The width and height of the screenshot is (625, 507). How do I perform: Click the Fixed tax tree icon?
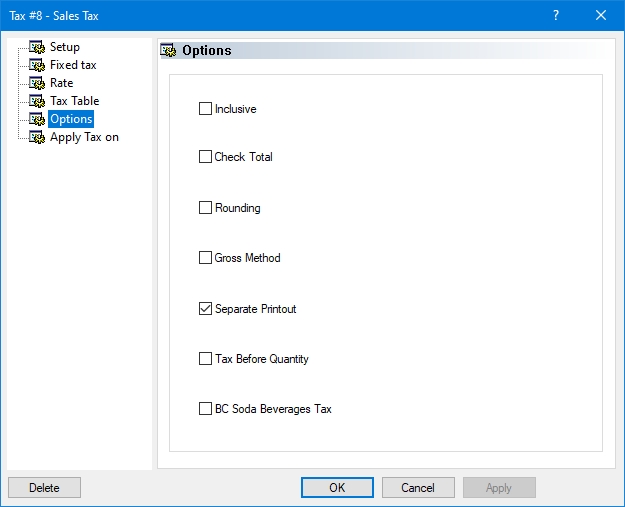point(38,65)
